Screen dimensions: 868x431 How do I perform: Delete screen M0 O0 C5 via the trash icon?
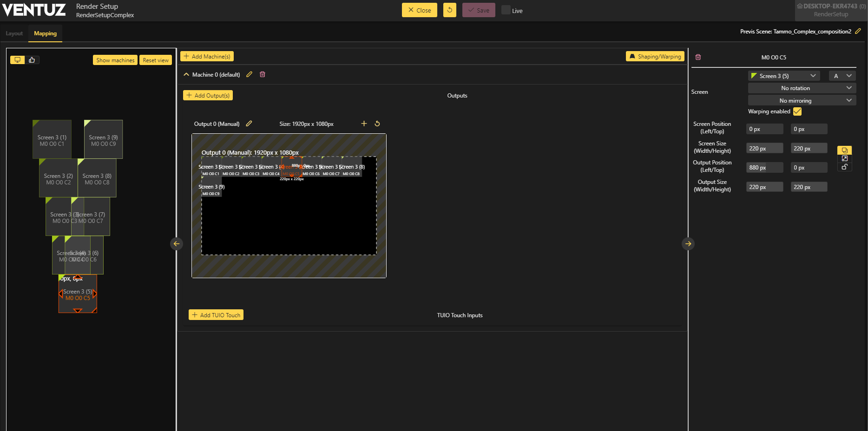click(698, 57)
